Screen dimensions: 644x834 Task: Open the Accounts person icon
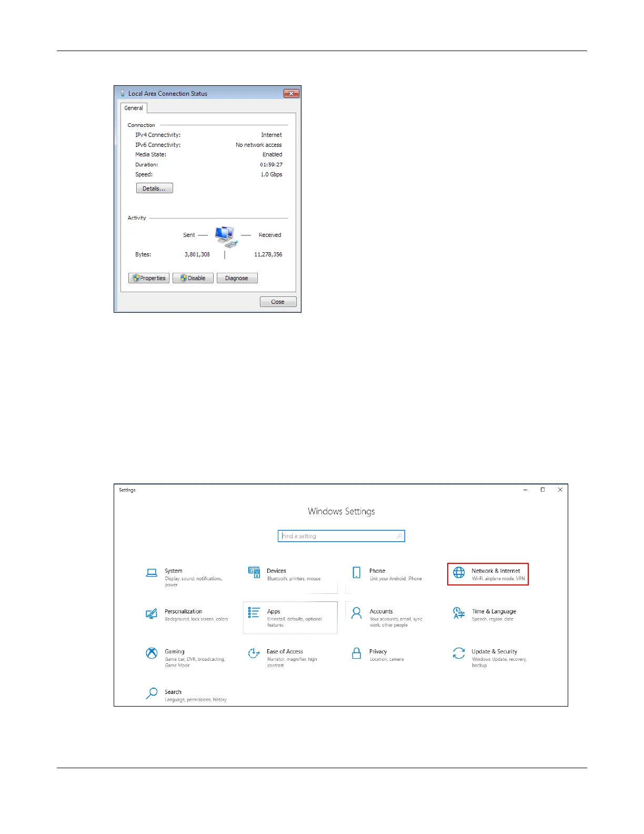[x=357, y=613]
